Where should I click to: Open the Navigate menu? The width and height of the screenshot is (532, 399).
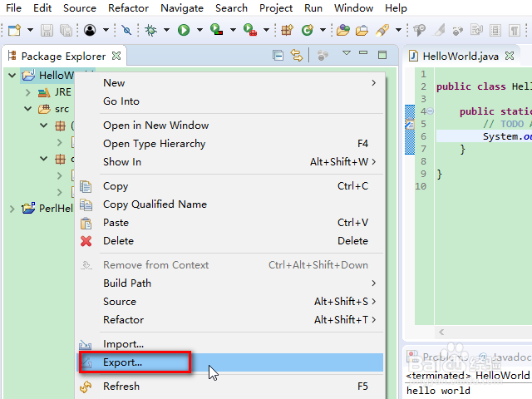point(182,7)
